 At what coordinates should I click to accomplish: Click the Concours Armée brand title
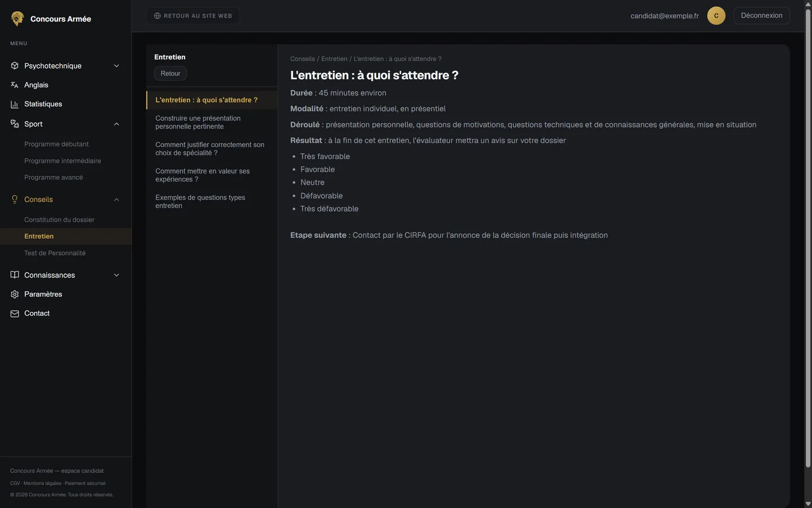pos(61,19)
